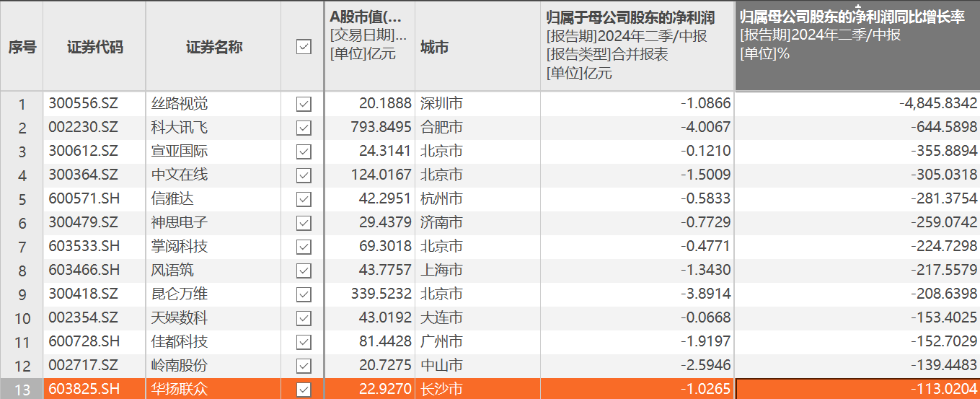Uncheck the checkbox for 丝路视觉
The height and width of the screenshot is (399, 980).
point(304,104)
